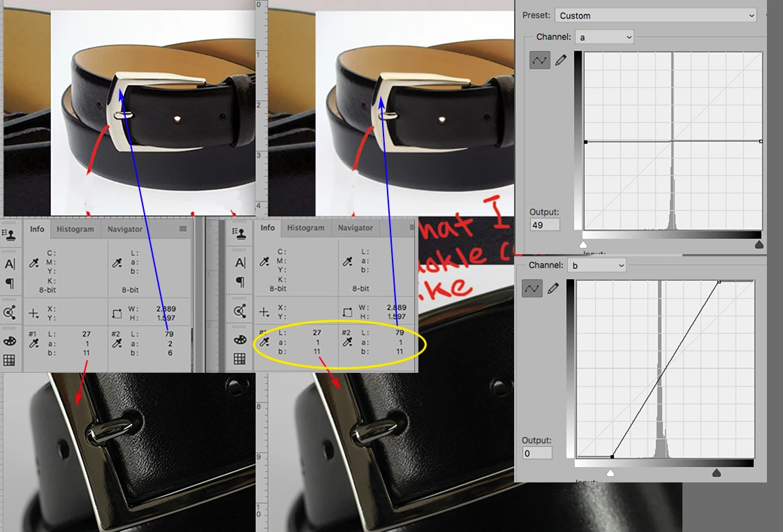Click the Color palette icon beside the right Info panel
783x532 pixels.
[x=240, y=340]
